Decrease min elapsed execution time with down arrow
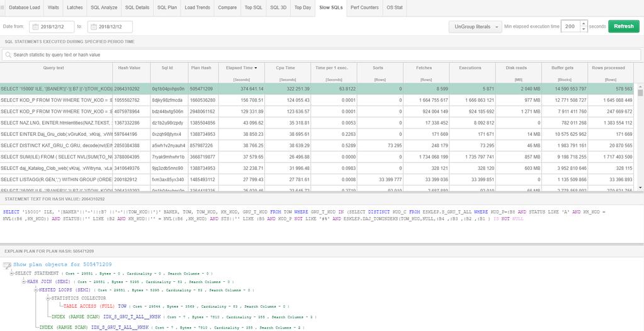 (584, 29)
